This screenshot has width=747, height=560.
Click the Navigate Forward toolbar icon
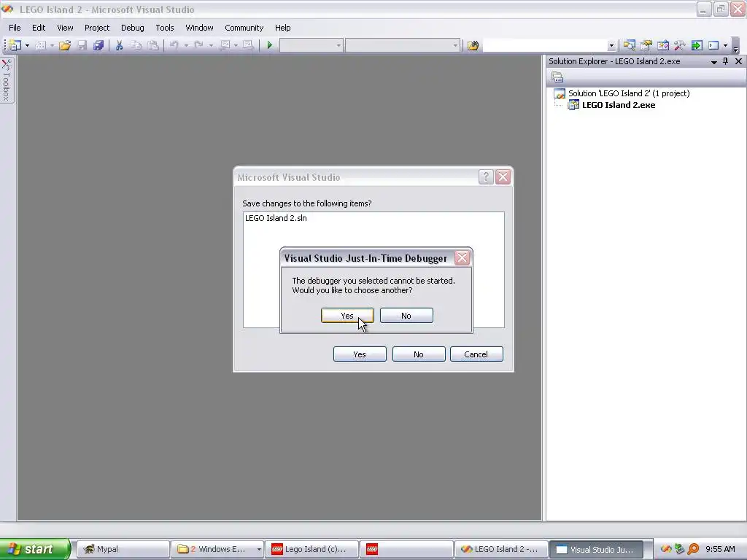[248, 45]
